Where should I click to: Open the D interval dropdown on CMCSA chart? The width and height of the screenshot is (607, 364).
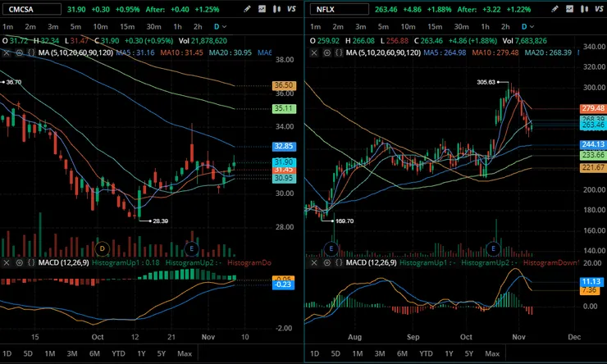pos(220,27)
